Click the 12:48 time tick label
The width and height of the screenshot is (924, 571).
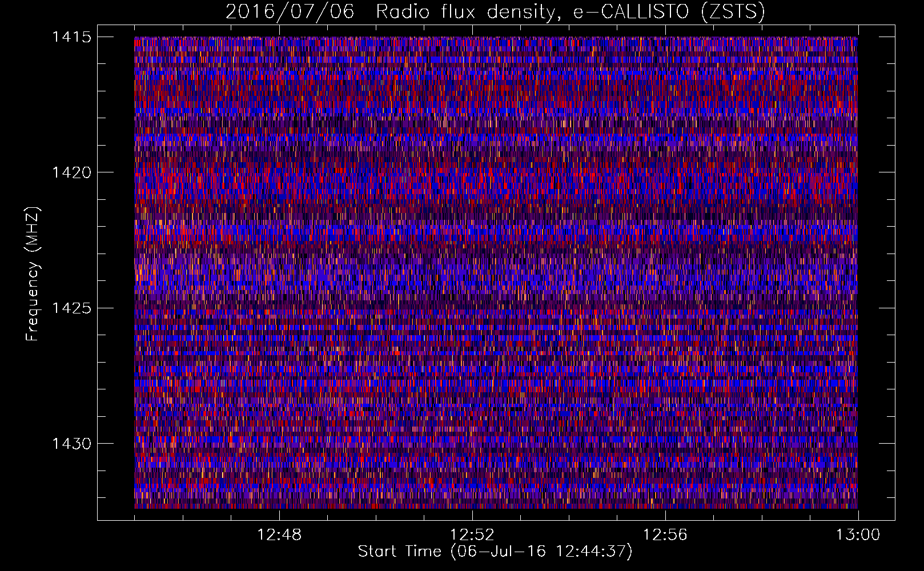point(279,535)
